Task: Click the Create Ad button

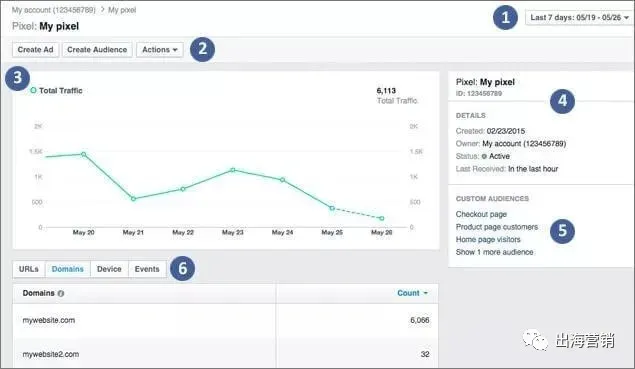Action: [35, 49]
